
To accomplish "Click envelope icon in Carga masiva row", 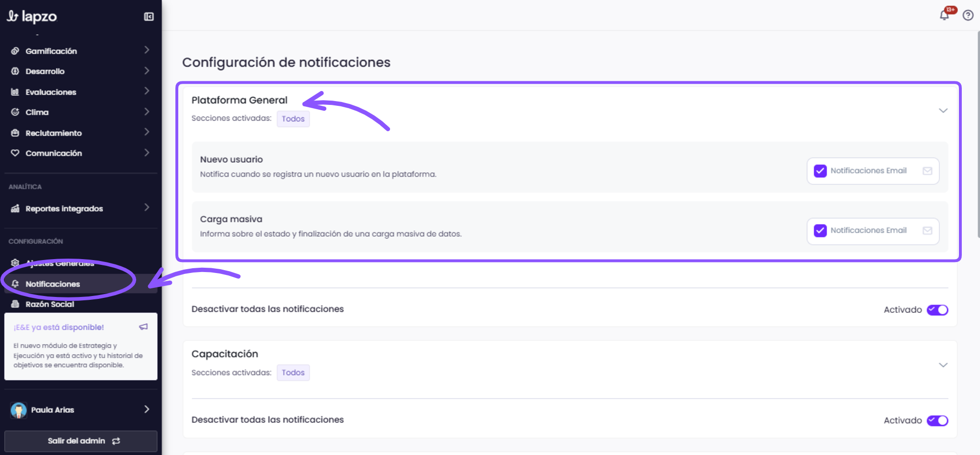I will pyautogui.click(x=927, y=231).
